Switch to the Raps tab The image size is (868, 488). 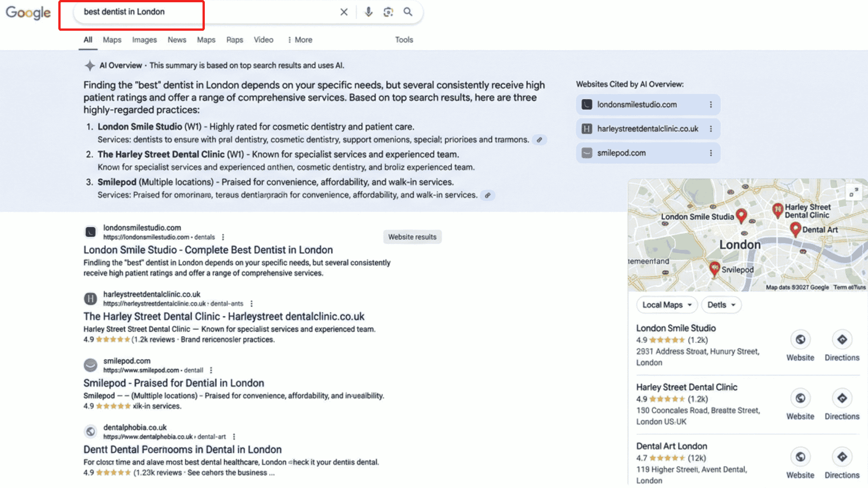tap(235, 40)
